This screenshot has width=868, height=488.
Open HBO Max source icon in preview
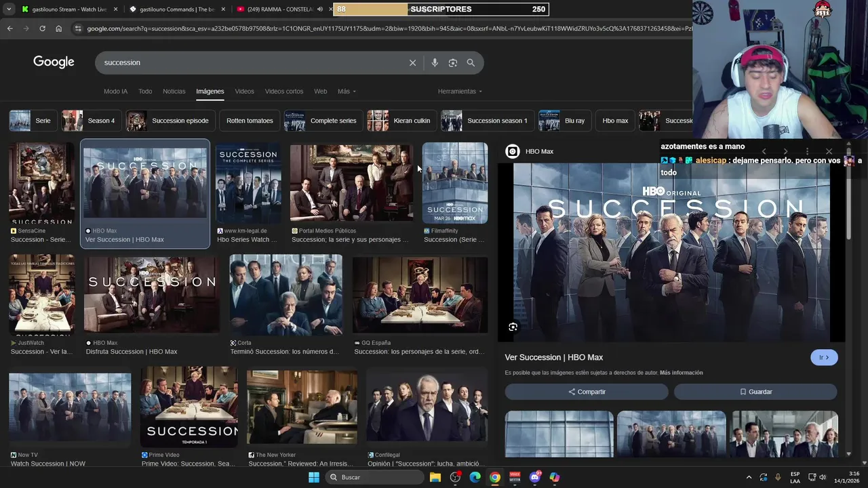[x=513, y=151]
